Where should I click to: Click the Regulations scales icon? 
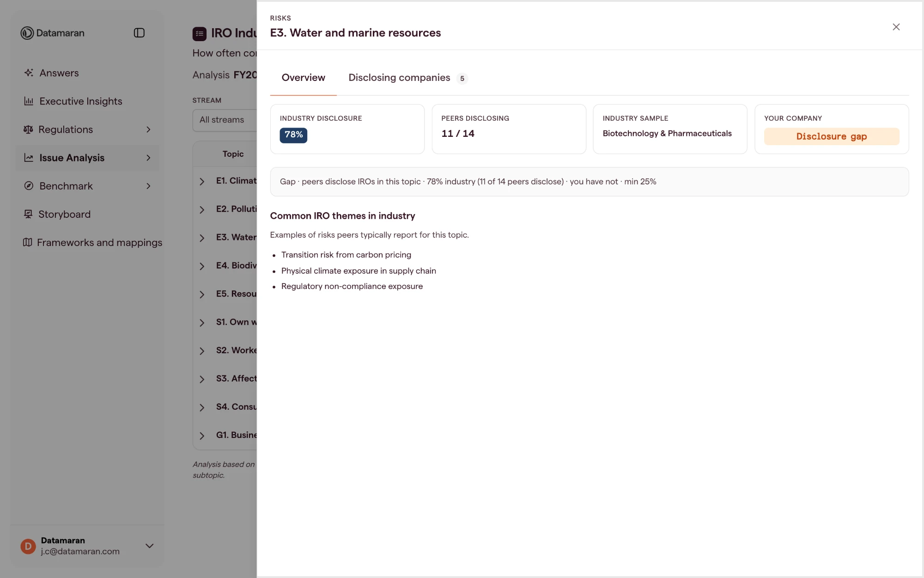(x=28, y=129)
